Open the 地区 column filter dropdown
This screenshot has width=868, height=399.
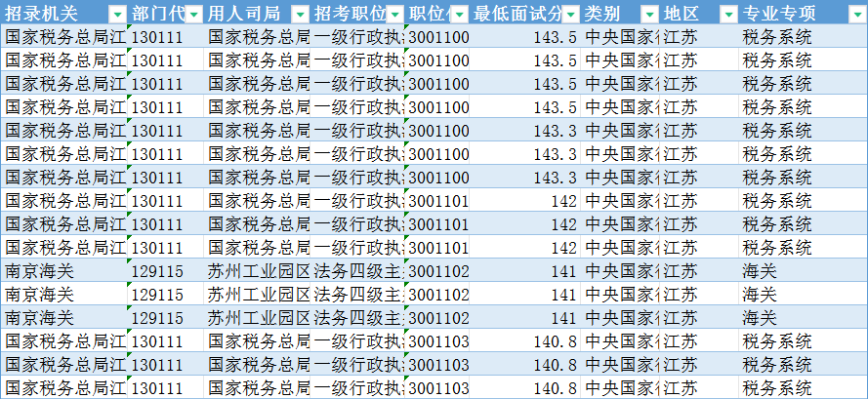[x=728, y=14]
